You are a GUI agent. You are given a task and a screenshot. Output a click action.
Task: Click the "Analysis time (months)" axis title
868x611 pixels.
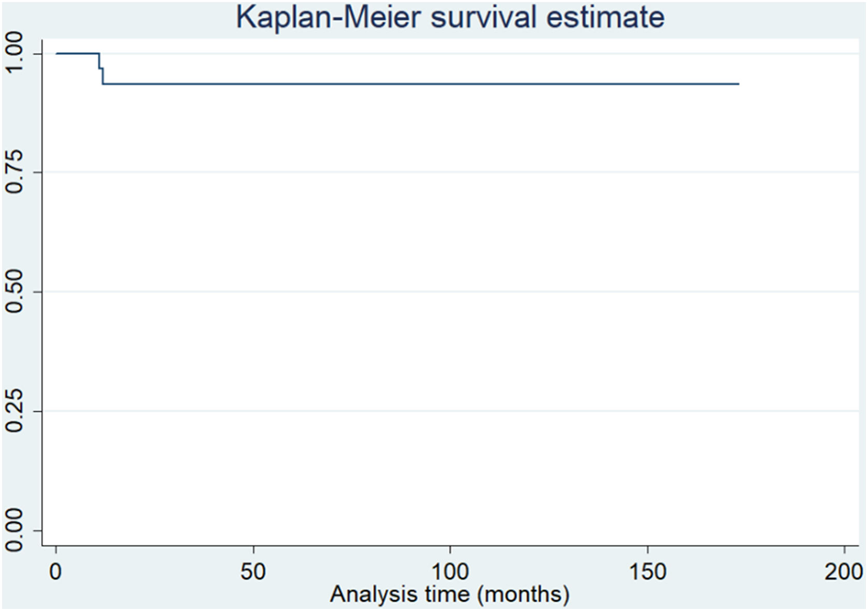click(x=450, y=594)
